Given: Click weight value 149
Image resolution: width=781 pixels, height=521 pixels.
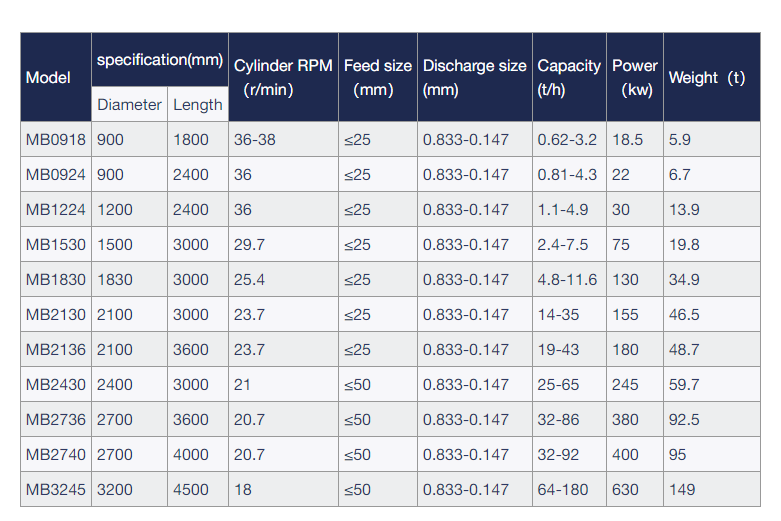Looking at the screenshot, I should pos(712,489).
